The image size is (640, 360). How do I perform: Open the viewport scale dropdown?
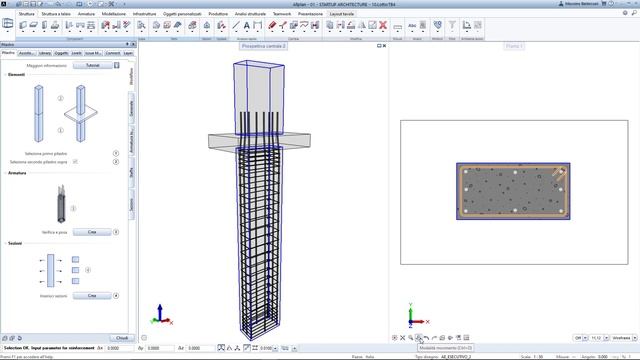click(x=607, y=338)
